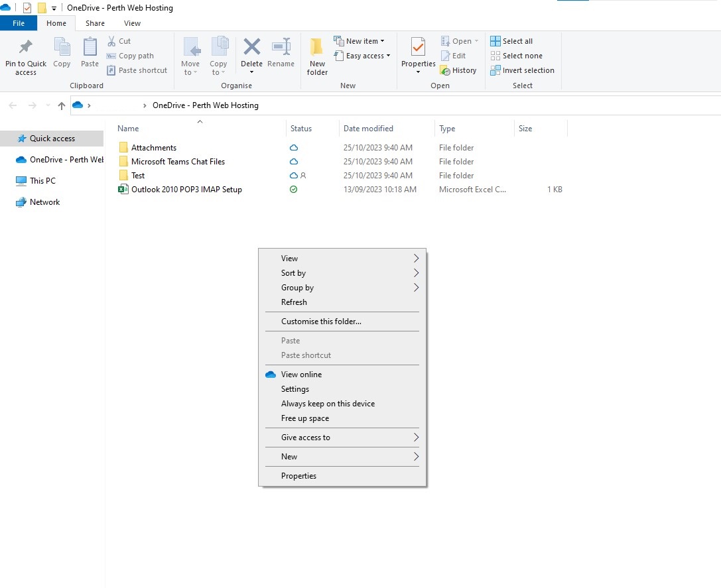
Task: Select the Test folder row
Action: [x=340, y=175]
